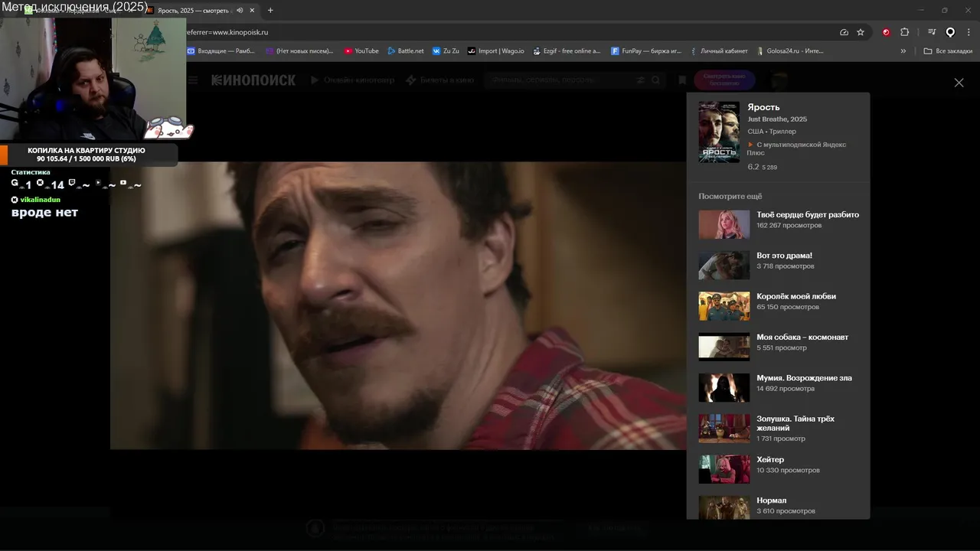Bookmark this page with the star icon
This screenshot has width=980, height=551.
(861, 32)
